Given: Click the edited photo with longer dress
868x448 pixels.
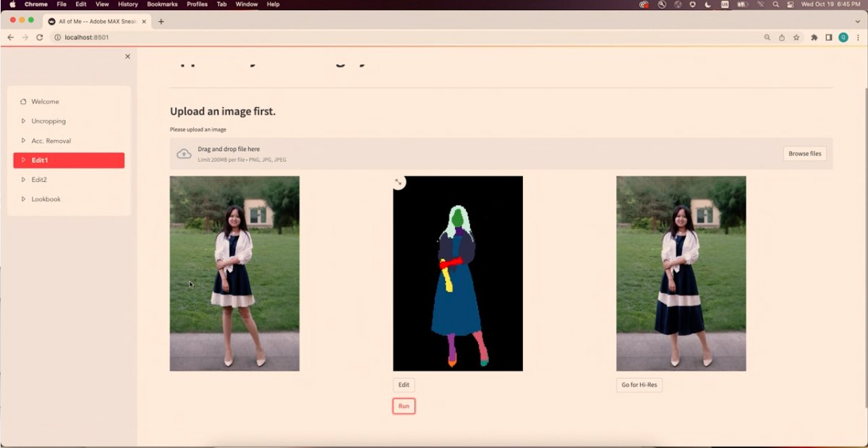Looking at the screenshot, I should pyautogui.click(x=681, y=274).
